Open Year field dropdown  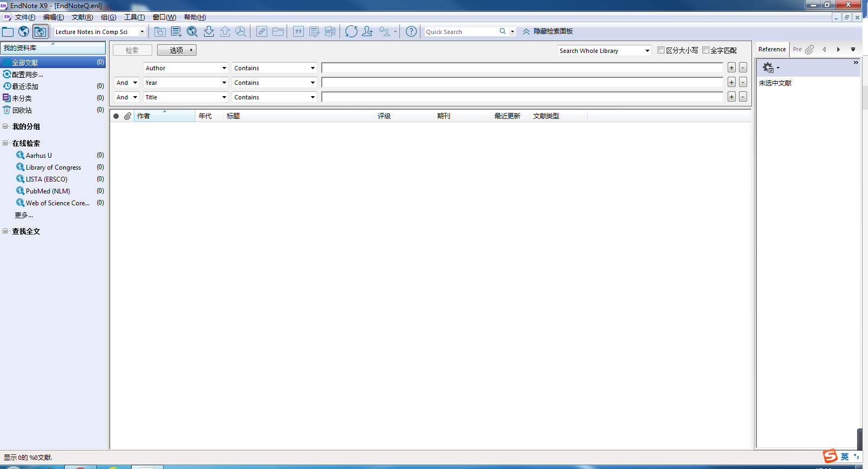pyautogui.click(x=224, y=83)
